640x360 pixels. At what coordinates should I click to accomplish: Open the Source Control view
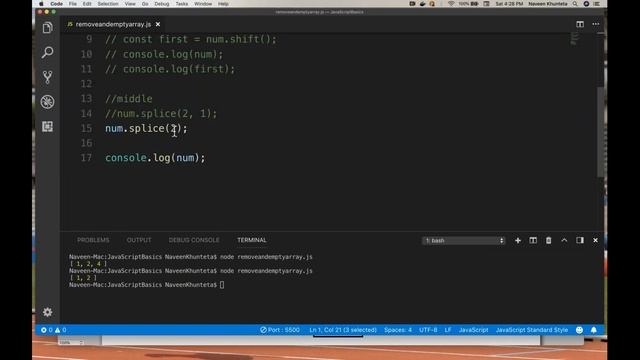point(47,77)
